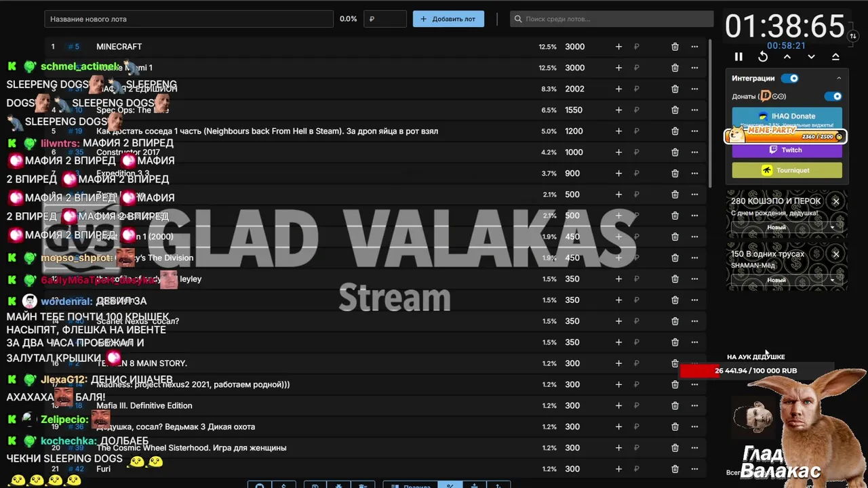Viewport: 868px width, 488px height.
Task: Delete the Constructor 2017 lot
Action: click(x=675, y=152)
